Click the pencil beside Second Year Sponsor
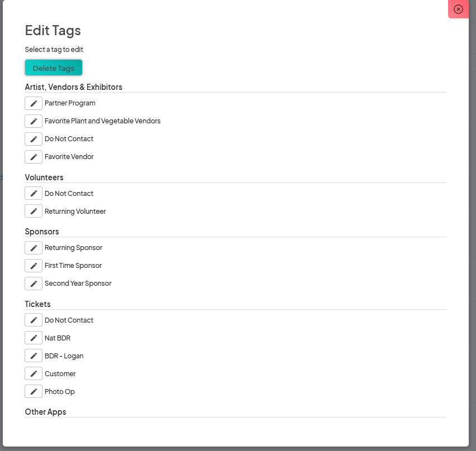 click(33, 283)
